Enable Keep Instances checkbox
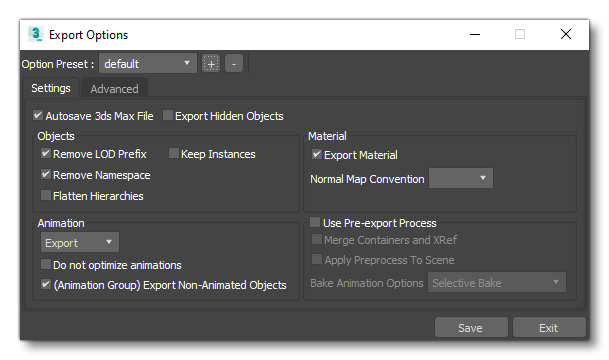609x360 pixels. click(x=174, y=153)
